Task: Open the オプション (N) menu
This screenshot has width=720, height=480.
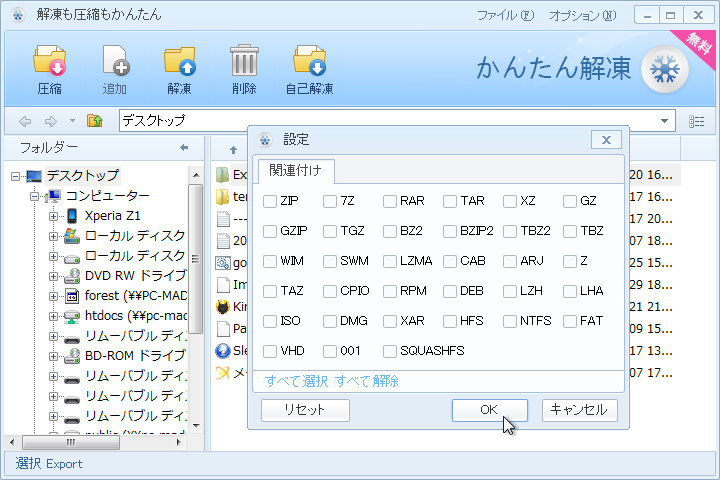Action: point(582,16)
